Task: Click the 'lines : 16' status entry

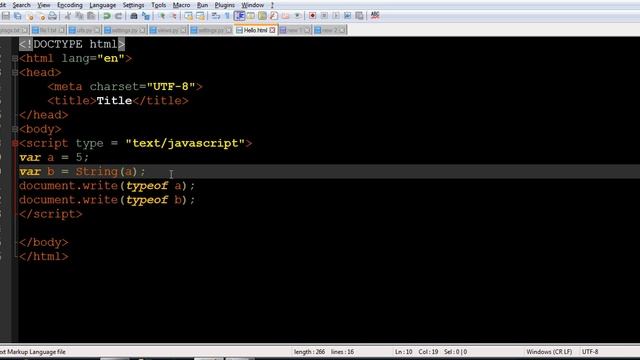Action: pyautogui.click(x=342, y=351)
